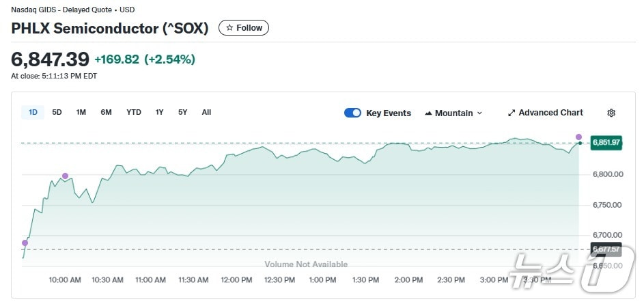
Task: Click the Advanced Chart expand arrows icon
Action: pyautogui.click(x=512, y=113)
